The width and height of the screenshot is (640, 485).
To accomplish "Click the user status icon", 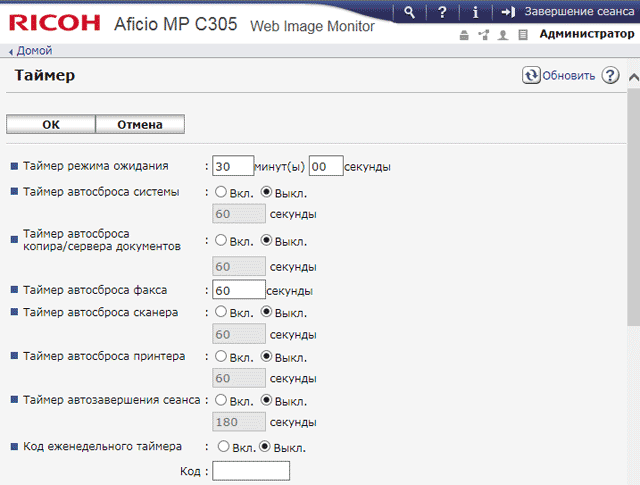I will pos(503,35).
